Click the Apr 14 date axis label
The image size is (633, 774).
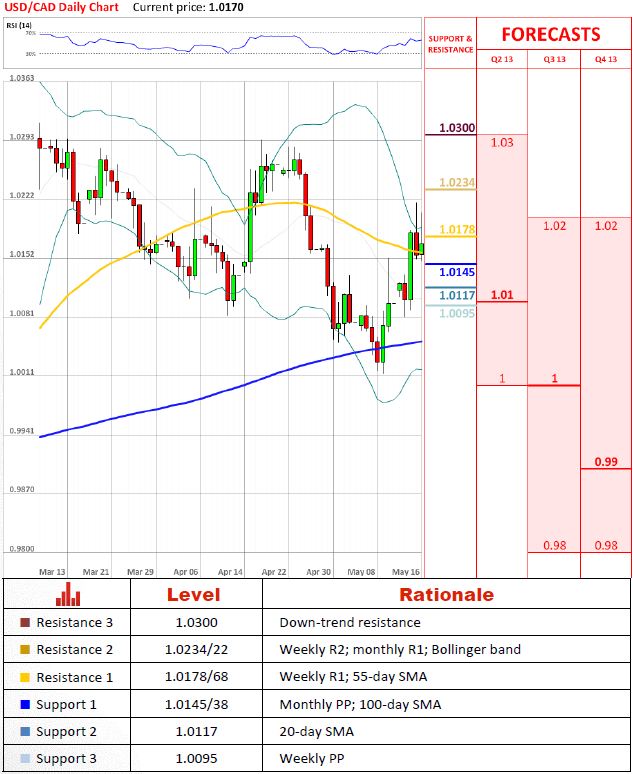230,572
